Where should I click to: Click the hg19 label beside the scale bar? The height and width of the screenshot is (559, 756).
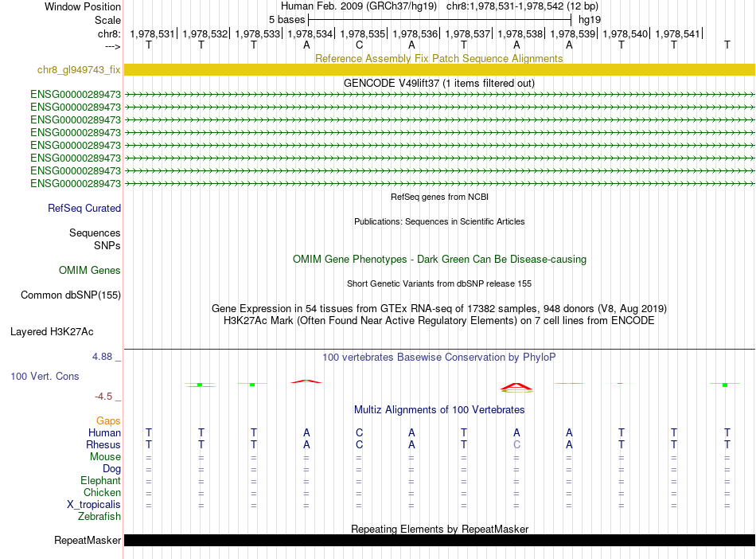coord(590,20)
